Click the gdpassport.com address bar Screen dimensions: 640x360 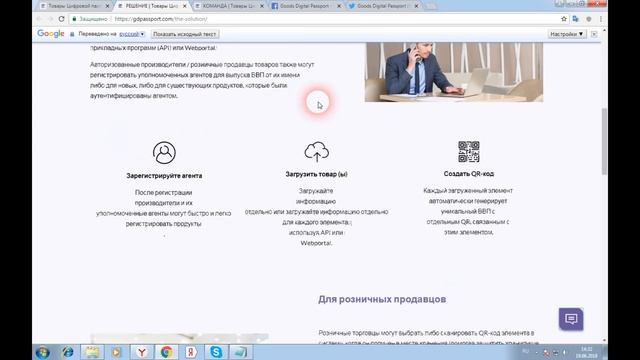pyautogui.click(x=318, y=19)
